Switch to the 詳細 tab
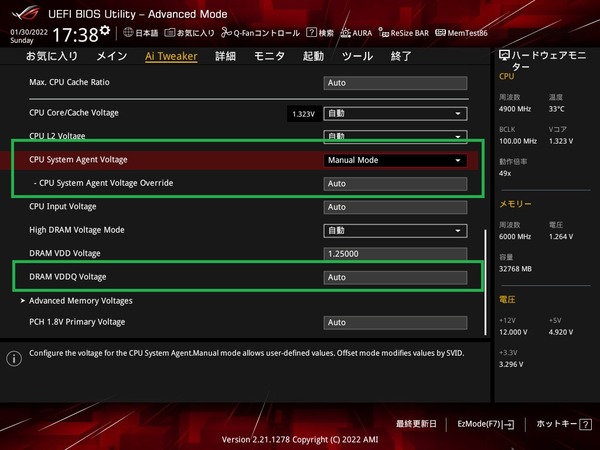This screenshot has width=600, height=450. [225, 56]
